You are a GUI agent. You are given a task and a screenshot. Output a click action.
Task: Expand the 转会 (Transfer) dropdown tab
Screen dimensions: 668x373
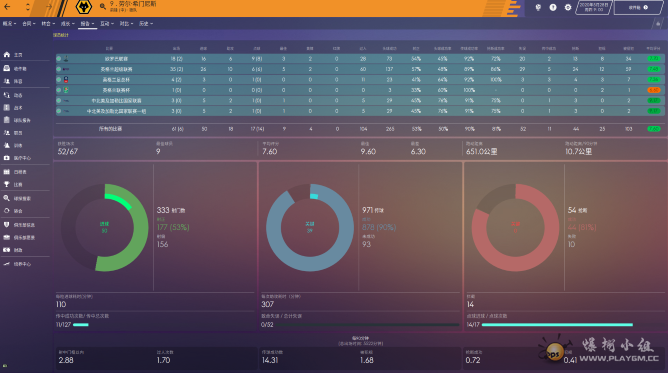click(x=48, y=24)
